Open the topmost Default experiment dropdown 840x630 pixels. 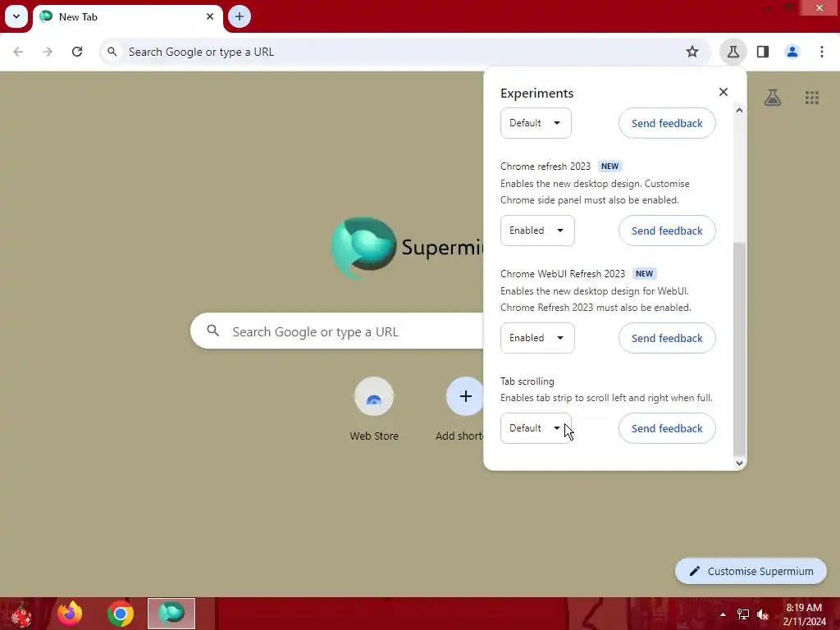(x=536, y=123)
